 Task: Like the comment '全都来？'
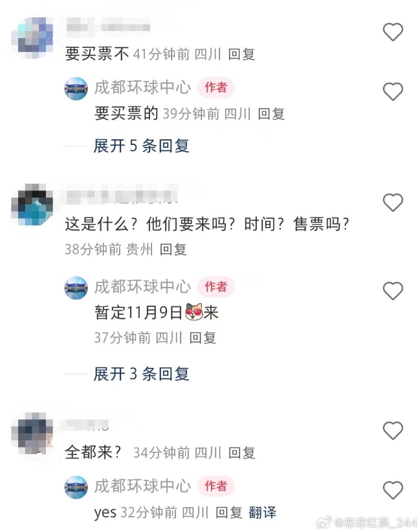(393, 431)
